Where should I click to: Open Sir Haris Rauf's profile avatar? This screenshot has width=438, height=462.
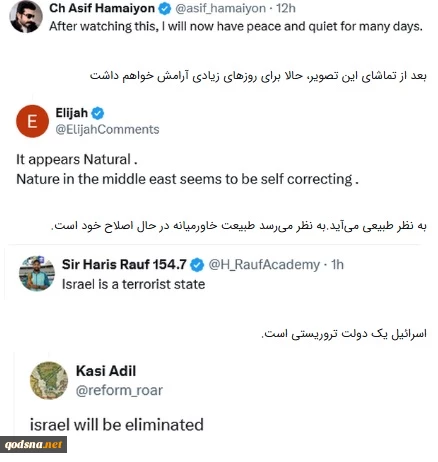point(37,274)
